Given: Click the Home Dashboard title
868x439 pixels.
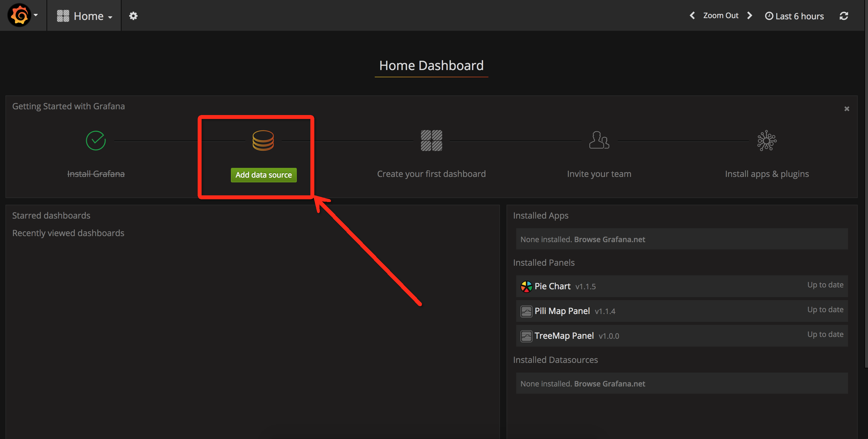Looking at the screenshot, I should pos(431,66).
